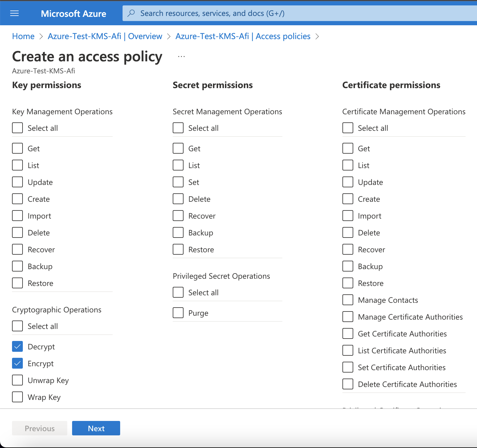Screen dimensions: 477x448
Task: Check List under Key permissions
Action: click(17, 165)
